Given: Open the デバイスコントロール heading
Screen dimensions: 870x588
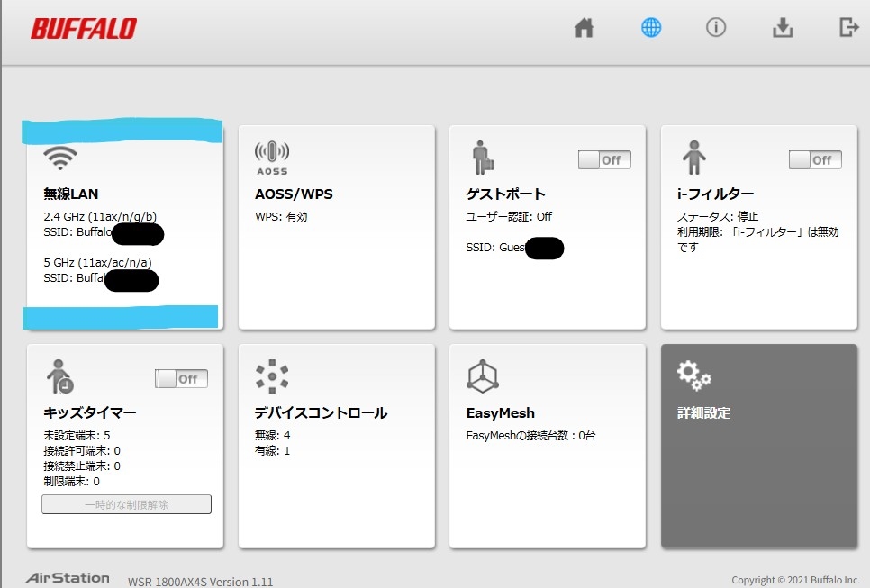Looking at the screenshot, I should point(321,412).
